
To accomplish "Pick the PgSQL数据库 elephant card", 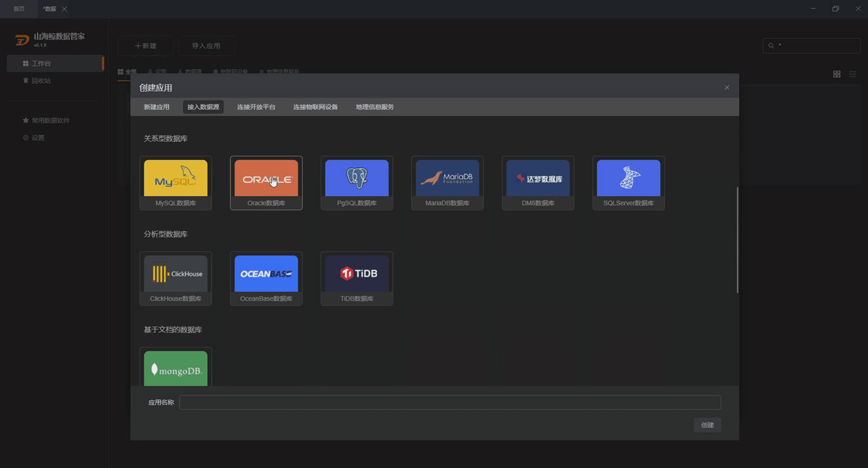I will click(x=357, y=183).
